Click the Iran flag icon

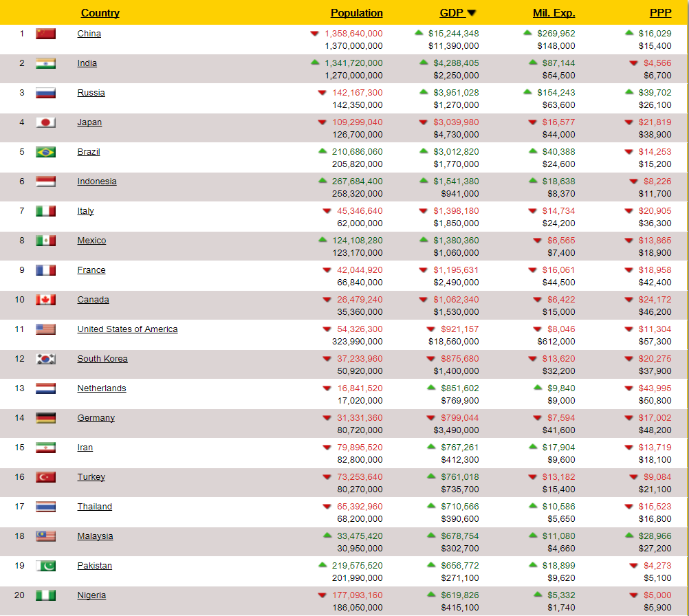[x=45, y=448]
